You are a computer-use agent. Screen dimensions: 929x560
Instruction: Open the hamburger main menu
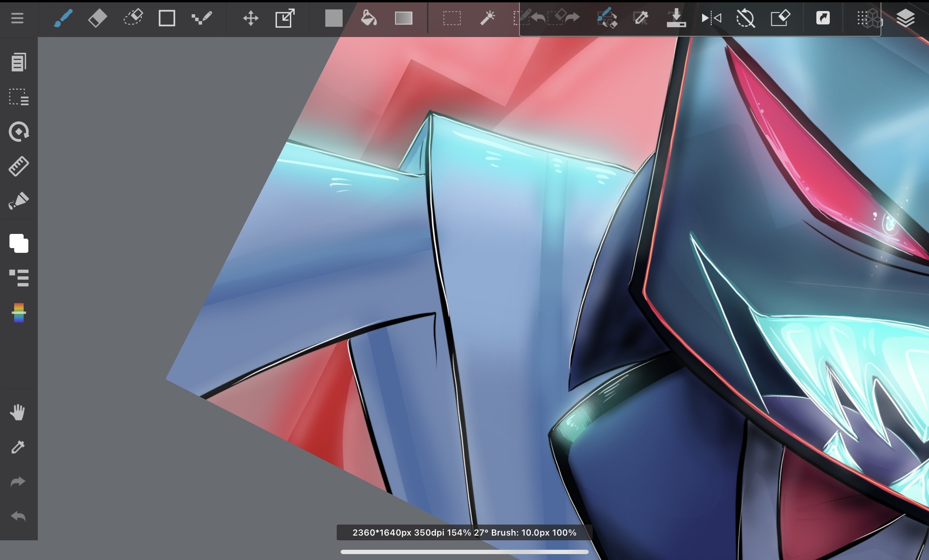click(x=17, y=18)
